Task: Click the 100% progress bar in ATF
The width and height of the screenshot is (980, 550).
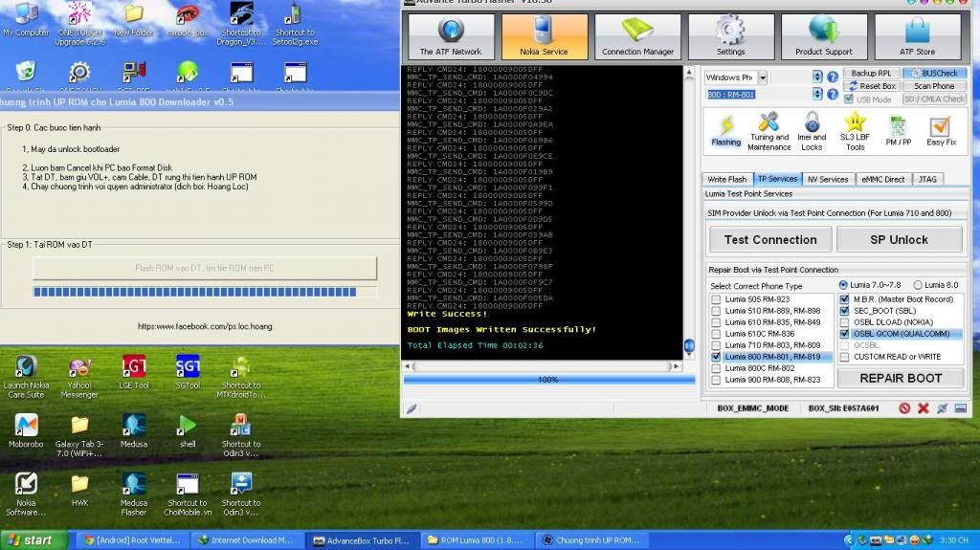Action: tap(548, 380)
